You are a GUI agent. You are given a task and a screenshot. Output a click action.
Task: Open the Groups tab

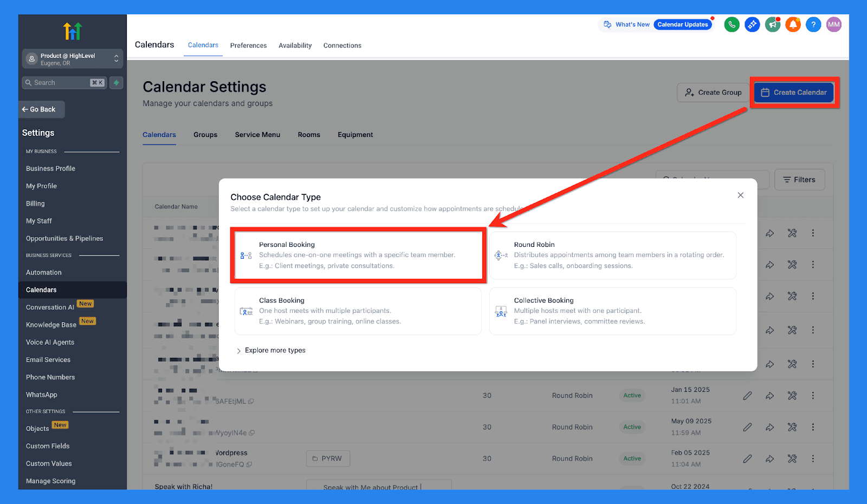point(205,135)
